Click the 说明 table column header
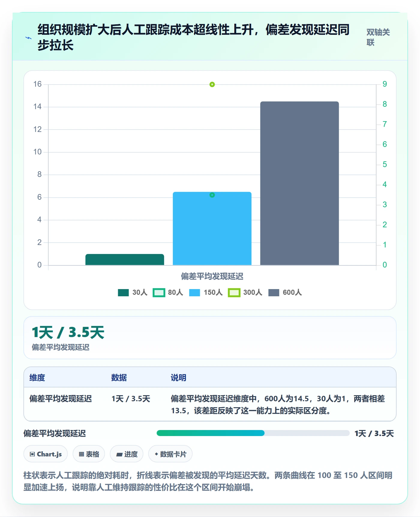Image resolution: width=420 pixels, height=517 pixels. pyautogui.click(x=178, y=378)
